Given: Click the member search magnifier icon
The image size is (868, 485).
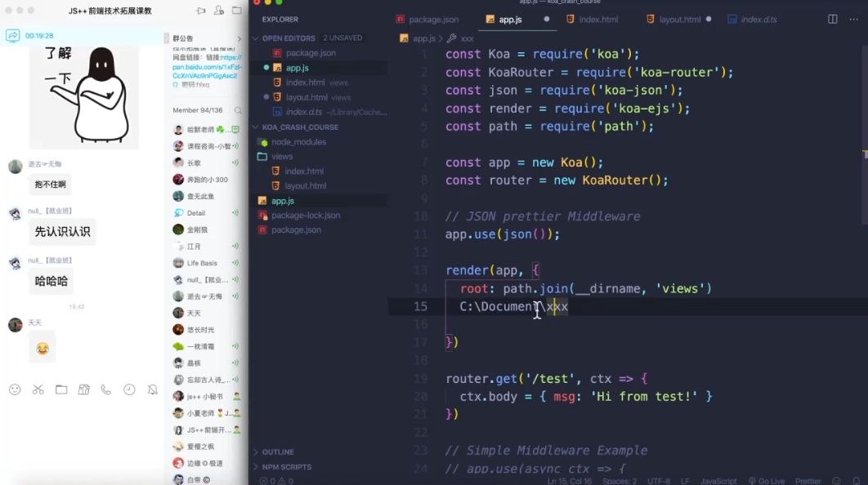Looking at the screenshot, I should [238, 110].
